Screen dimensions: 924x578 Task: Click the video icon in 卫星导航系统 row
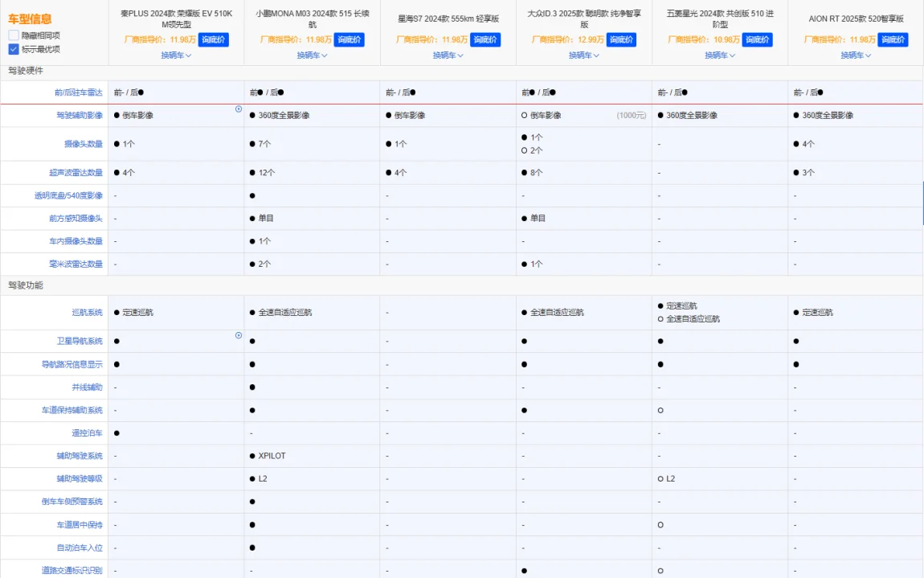tap(239, 335)
